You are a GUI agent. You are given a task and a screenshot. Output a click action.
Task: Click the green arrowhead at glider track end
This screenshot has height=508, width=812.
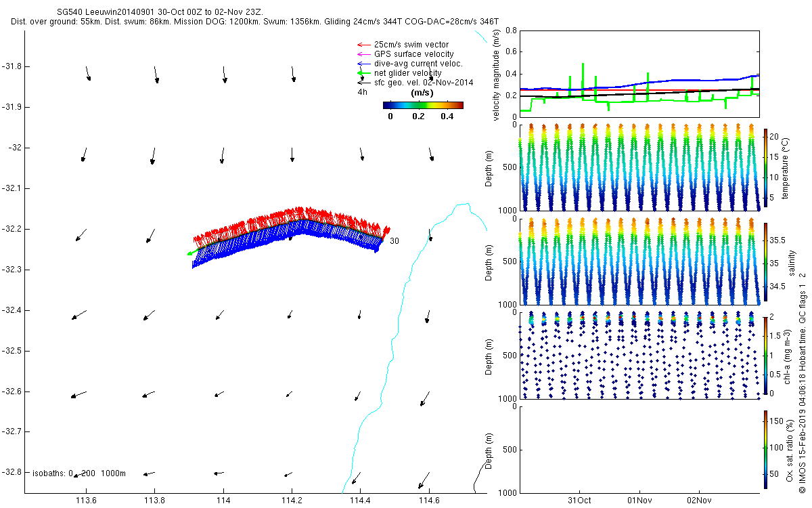click(x=191, y=253)
